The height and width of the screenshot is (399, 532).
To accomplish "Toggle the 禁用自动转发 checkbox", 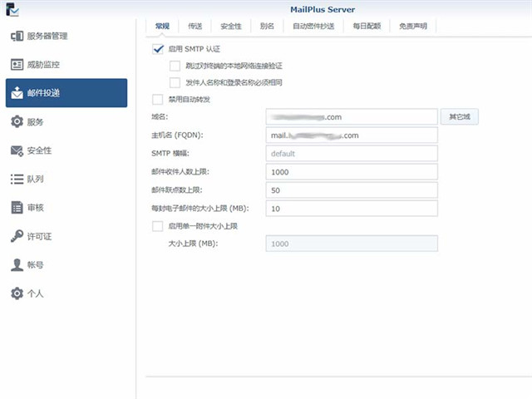I will [x=157, y=100].
